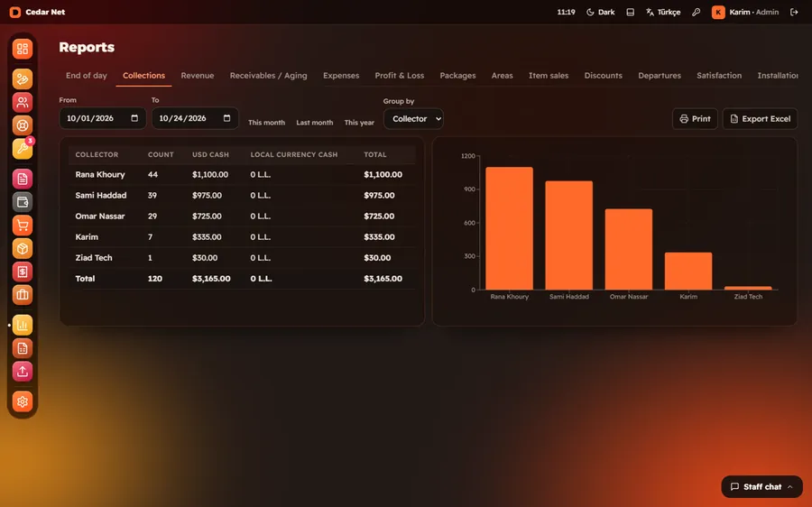This screenshot has height=507, width=812.
Task: Toggle the Dark theme mode
Action: click(x=601, y=12)
